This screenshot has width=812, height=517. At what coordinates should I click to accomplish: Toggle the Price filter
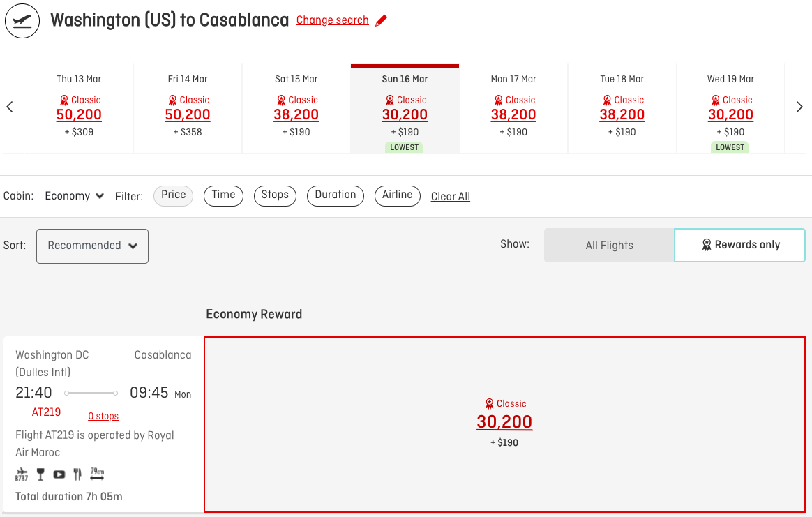[174, 195]
